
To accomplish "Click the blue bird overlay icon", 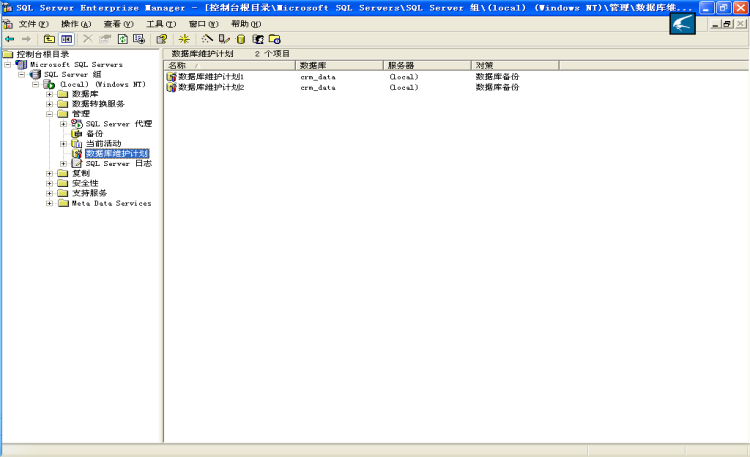I will point(683,23).
